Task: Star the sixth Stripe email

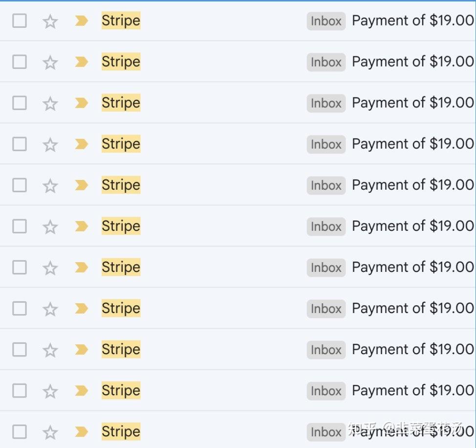Action: [50, 226]
